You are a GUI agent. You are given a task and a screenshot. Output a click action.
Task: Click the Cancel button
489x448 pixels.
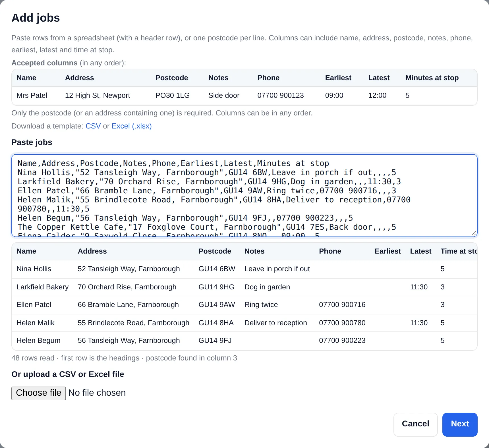[x=415, y=424]
